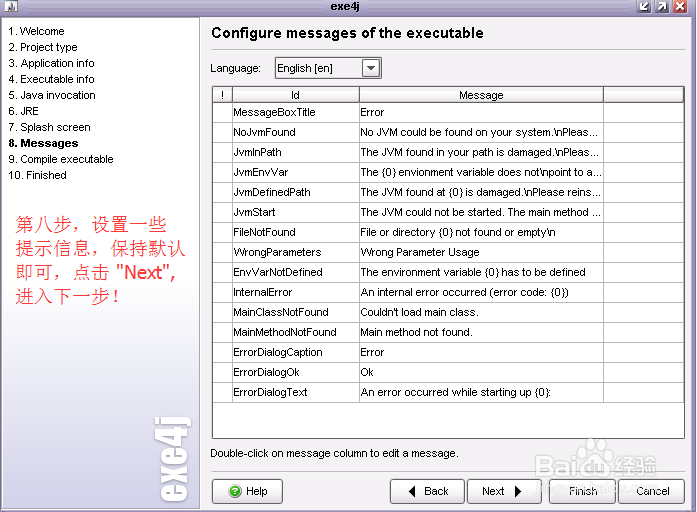Go to step 10. Finished
Screen dimensions: 697x512
click(x=37, y=175)
